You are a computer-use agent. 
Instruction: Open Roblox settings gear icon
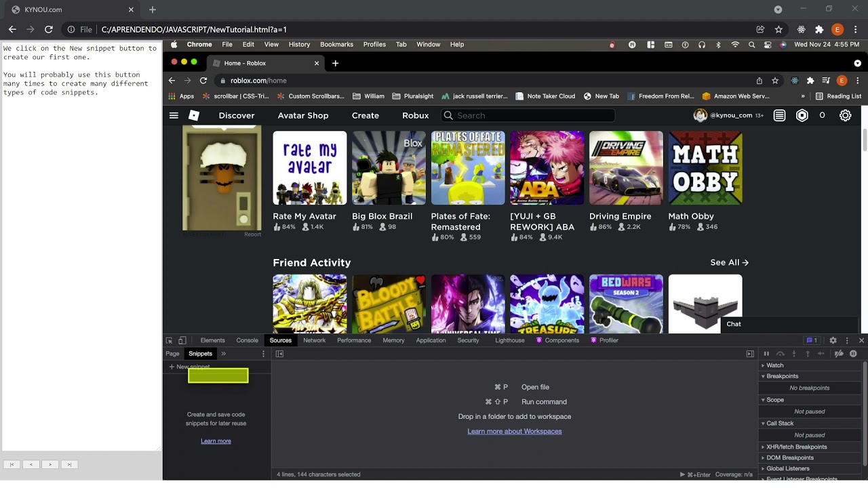[x=845, y=115]
